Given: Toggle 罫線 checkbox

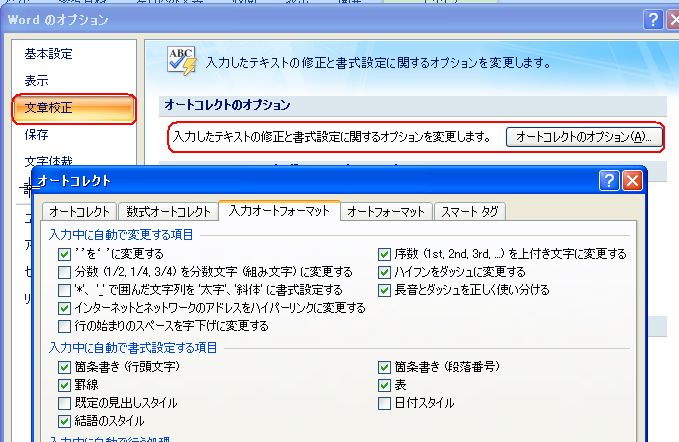Looking at the screenshot, I should [64, 385].
